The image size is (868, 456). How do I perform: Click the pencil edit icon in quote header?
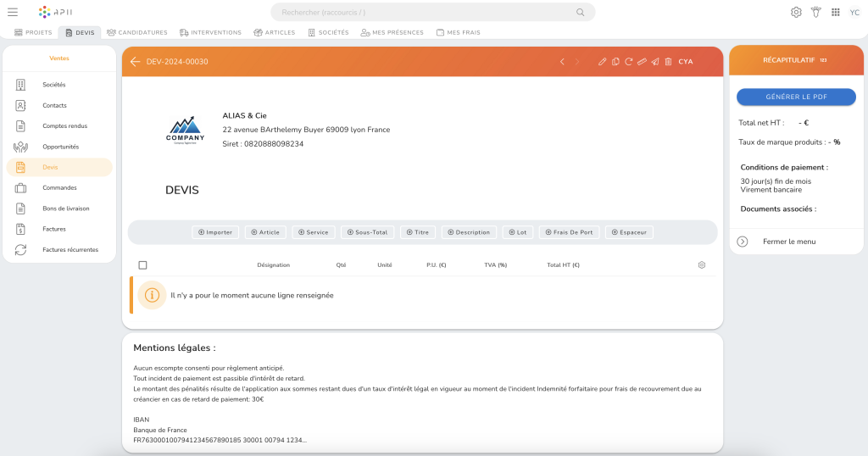(x=602, y=62)
